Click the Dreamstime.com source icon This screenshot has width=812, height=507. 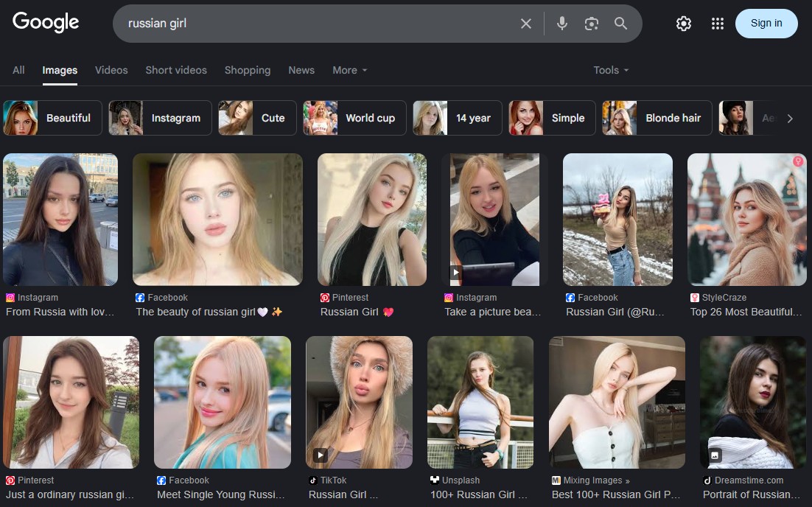(707, 480)
